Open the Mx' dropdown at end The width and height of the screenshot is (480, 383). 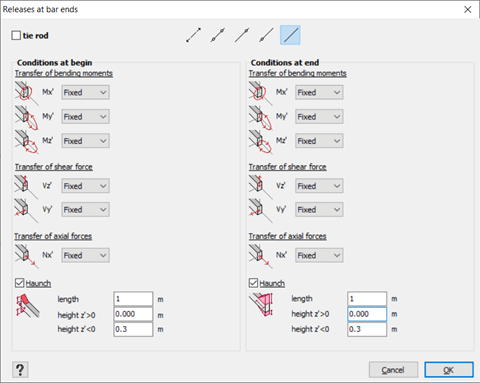coord(319,92)
